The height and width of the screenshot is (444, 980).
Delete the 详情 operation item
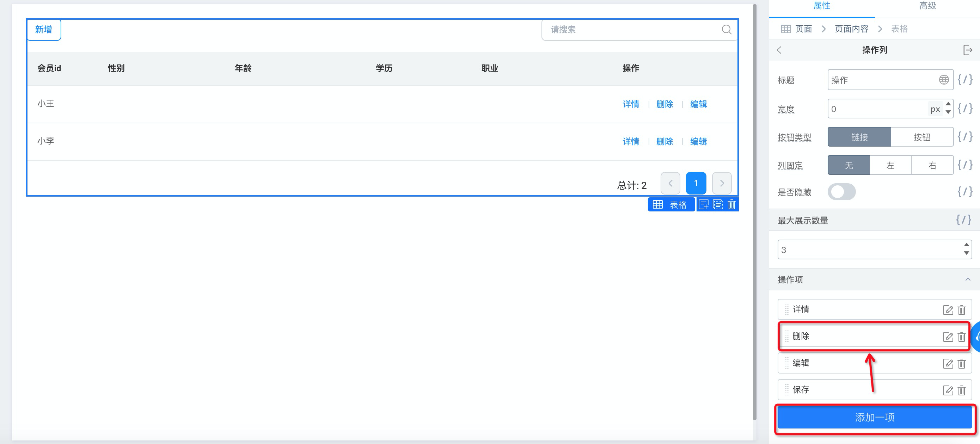[961, 310]
